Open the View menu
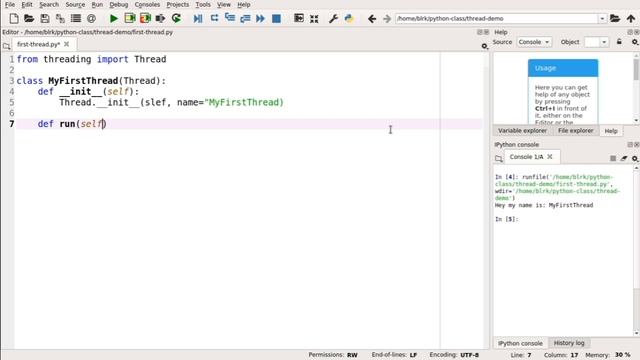 click(224, 4)
